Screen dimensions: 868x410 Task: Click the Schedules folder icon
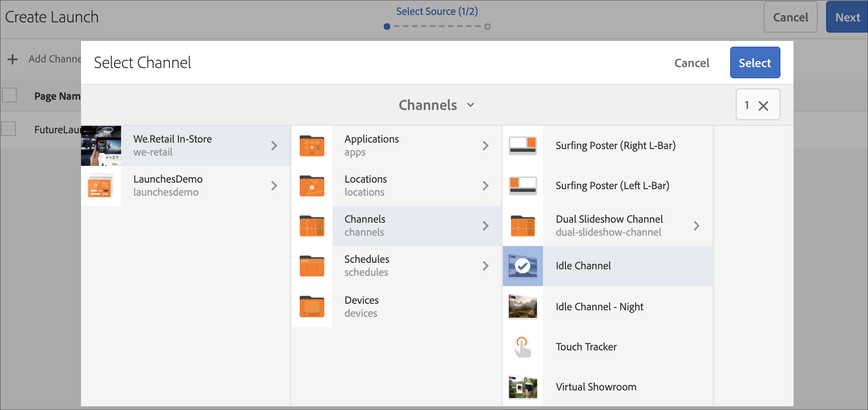[312, 266]
